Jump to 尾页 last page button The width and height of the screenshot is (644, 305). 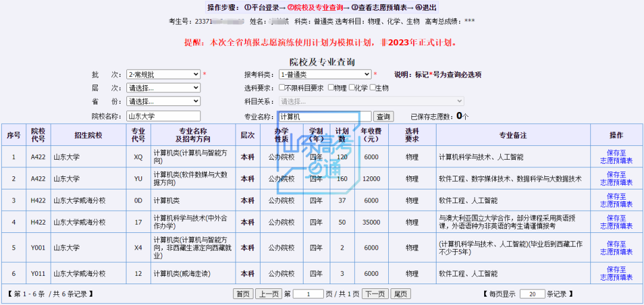[401, 294]
